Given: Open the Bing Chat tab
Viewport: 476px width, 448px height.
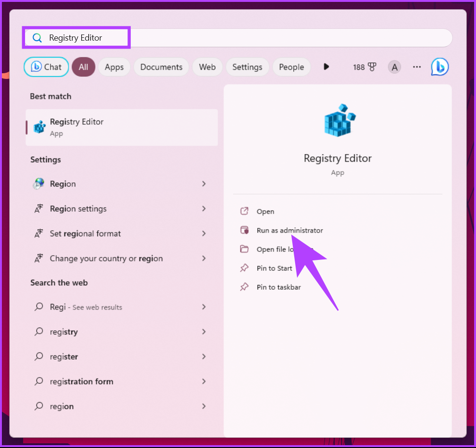Looking at the screenshot, I should click(x=46, y=67).
